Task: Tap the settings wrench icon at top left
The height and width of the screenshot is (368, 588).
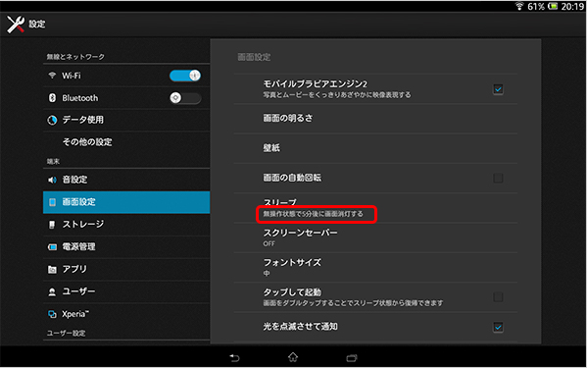Action: coord(16,25)
